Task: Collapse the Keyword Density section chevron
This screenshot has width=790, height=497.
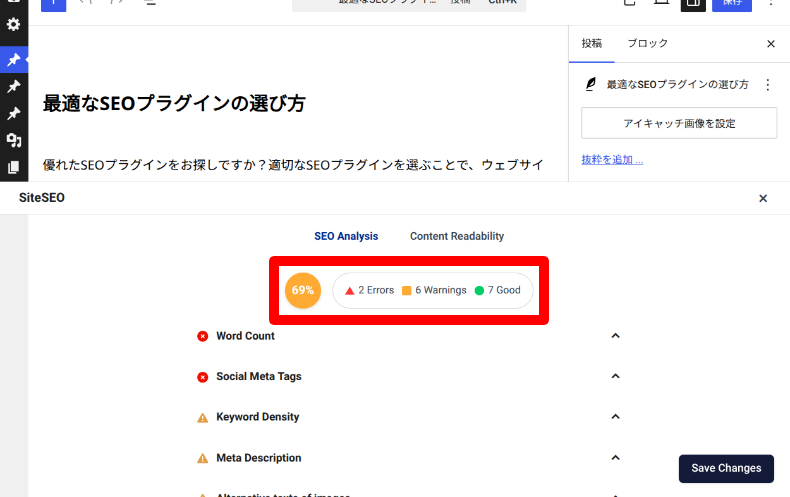Action: (x=615, y=416)
